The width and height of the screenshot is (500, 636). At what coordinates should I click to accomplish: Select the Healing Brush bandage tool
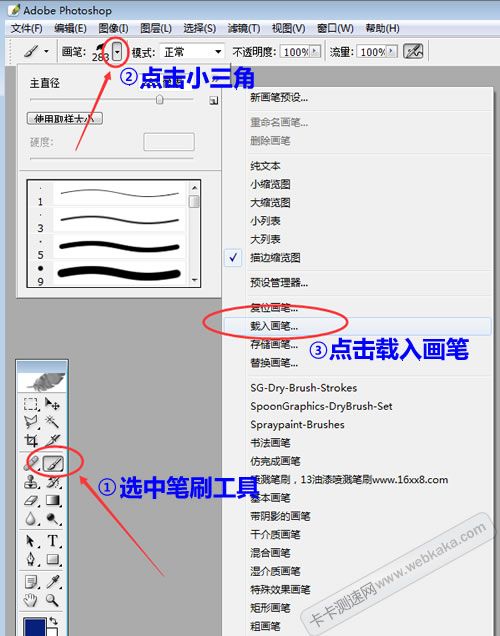(32, 463)
